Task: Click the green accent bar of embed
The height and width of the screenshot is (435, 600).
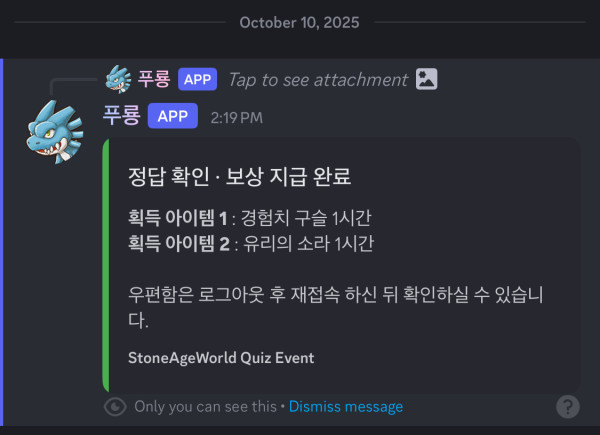Action: click(x=106, y=266)
